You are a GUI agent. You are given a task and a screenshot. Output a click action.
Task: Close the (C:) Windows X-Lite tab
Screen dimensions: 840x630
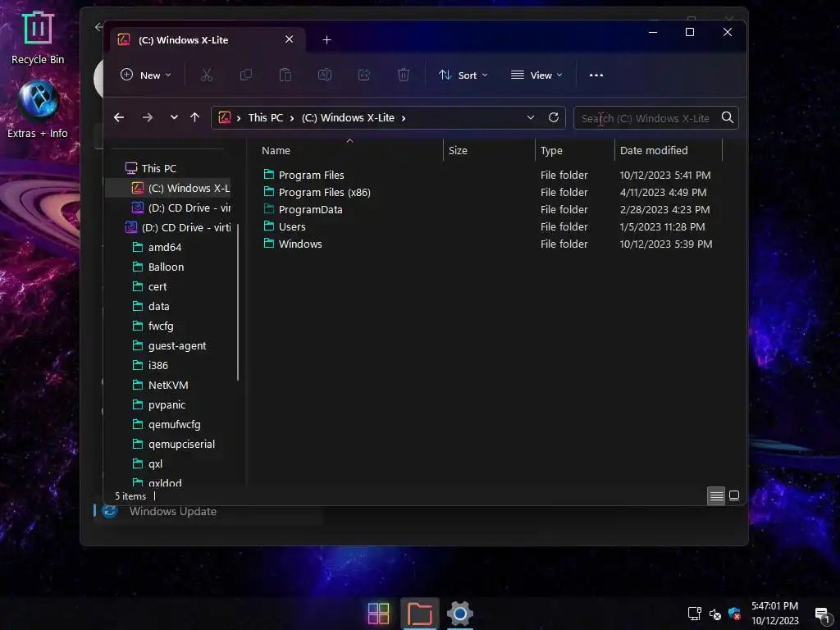[290, 39]
